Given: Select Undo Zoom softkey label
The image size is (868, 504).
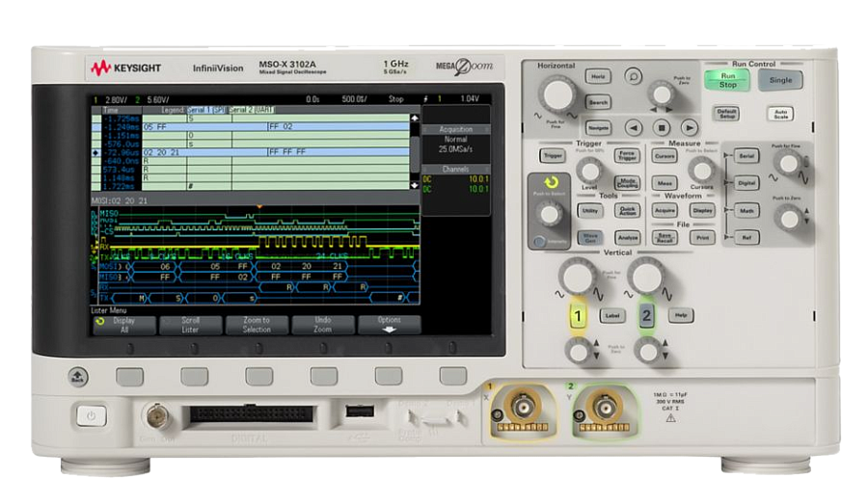Looking at the screenshot, I should point(323,325).
